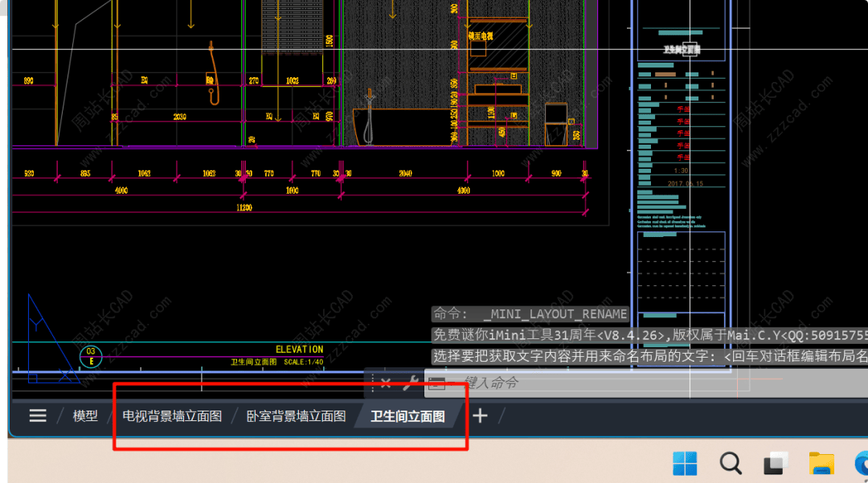Screen dimensions: 868x483
Task: Switch to the 模型 tab
Action: click(85, 415)
